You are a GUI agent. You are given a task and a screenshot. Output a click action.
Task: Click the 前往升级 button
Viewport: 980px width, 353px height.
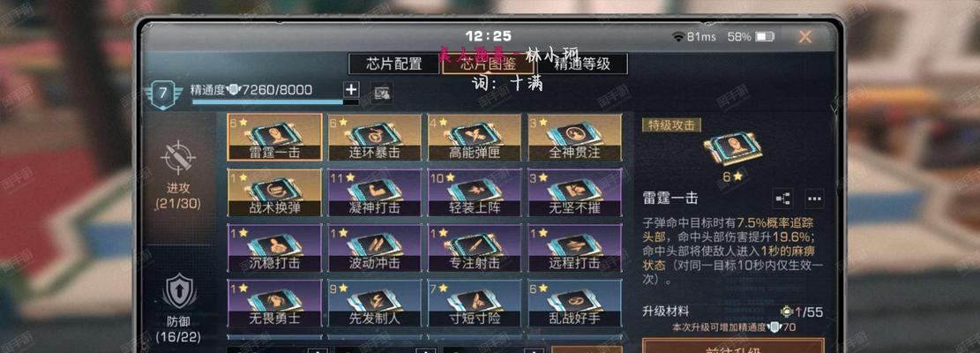click(x=733, y=346)
